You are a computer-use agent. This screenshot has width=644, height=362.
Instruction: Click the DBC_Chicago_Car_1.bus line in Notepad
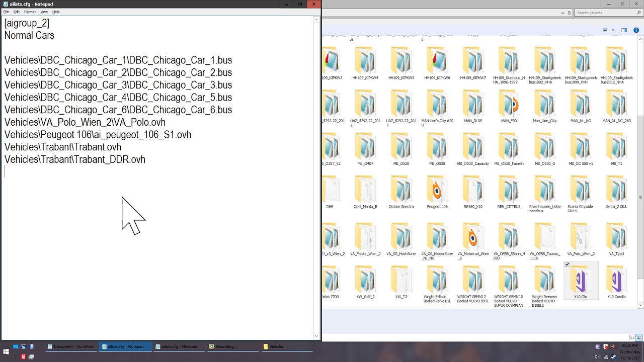pos(118,60)
